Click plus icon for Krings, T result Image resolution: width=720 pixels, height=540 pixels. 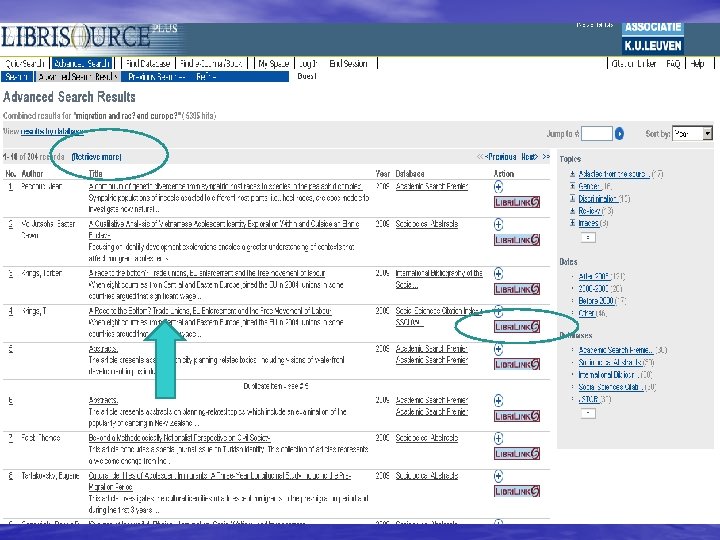(x=498, y=311)
